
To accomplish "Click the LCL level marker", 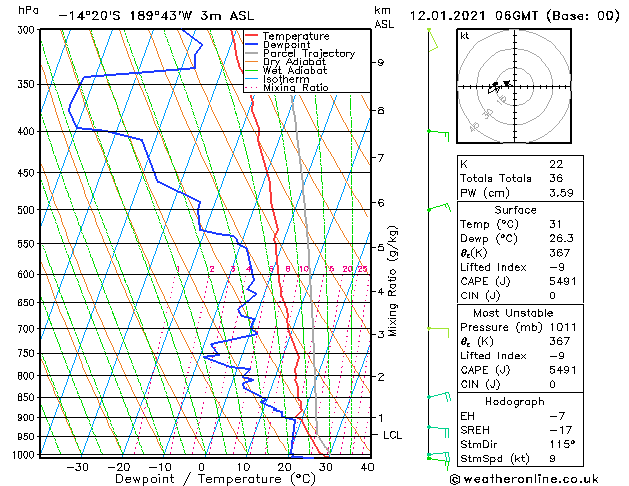I will (392, 435).
